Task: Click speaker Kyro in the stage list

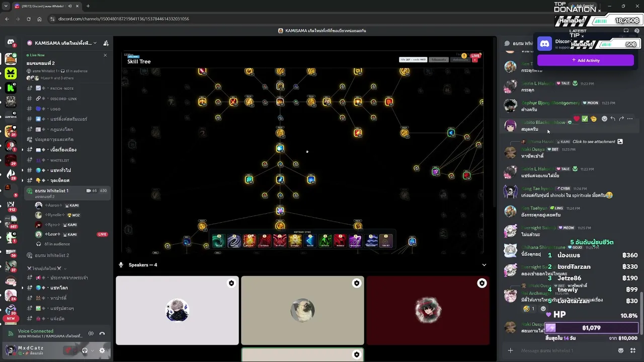Action: [x=71, y=225]
